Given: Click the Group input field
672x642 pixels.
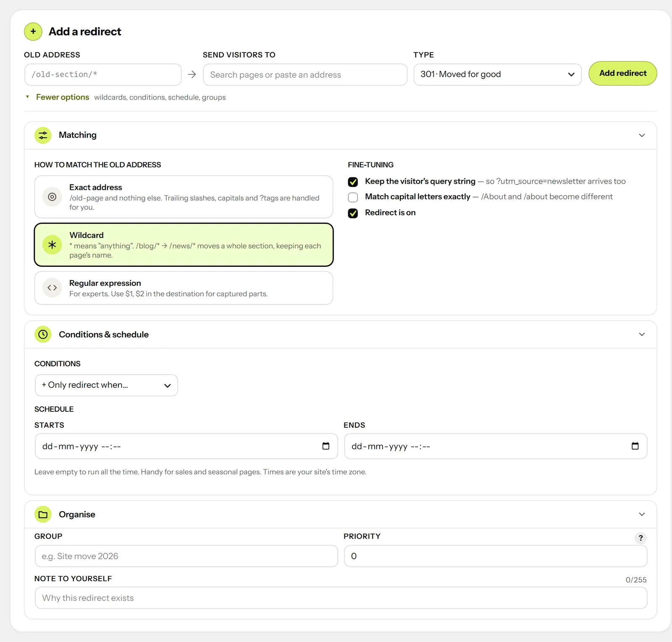Looking at the screenshot, I should click(x=186, y=556).
